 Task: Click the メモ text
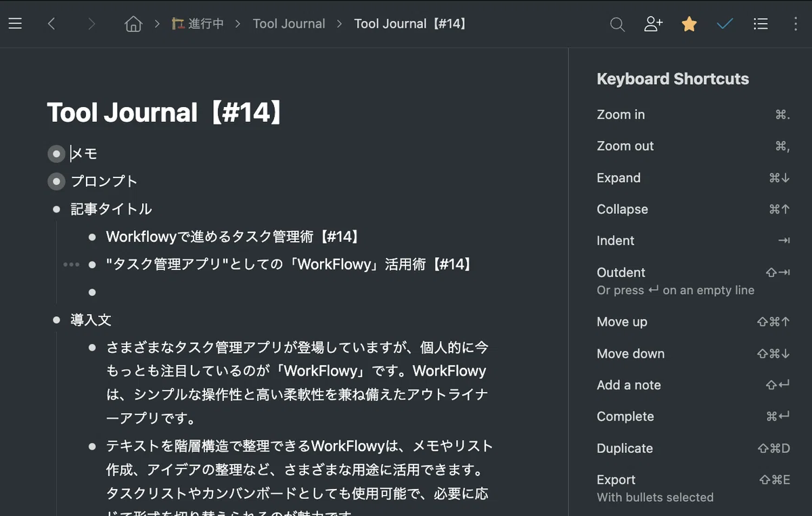(84, 154)
